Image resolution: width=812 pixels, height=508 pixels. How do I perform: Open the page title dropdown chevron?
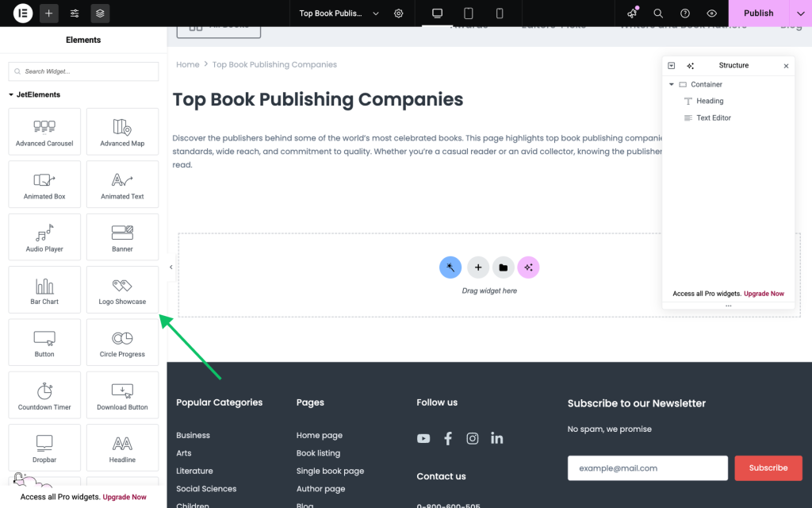click(x=376, y=13)
